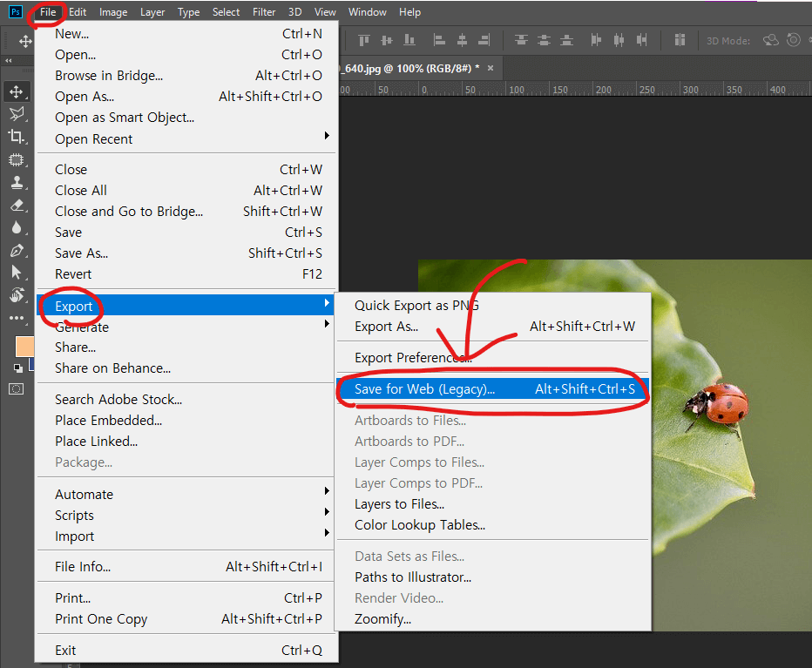This screenshot has height=668, width=812.
Task: Click the ladybug on the canvas image
Action: click(x=718, y=405)
